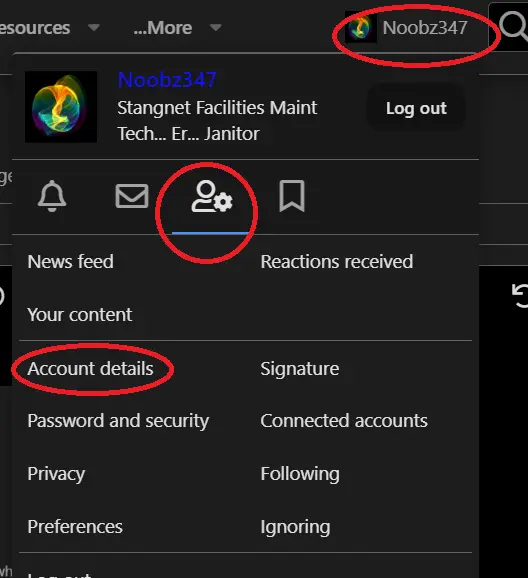This screenshot has height=578, width=528.
Task: Click the undo arrow icon at right edge
Action: [520, 296]
